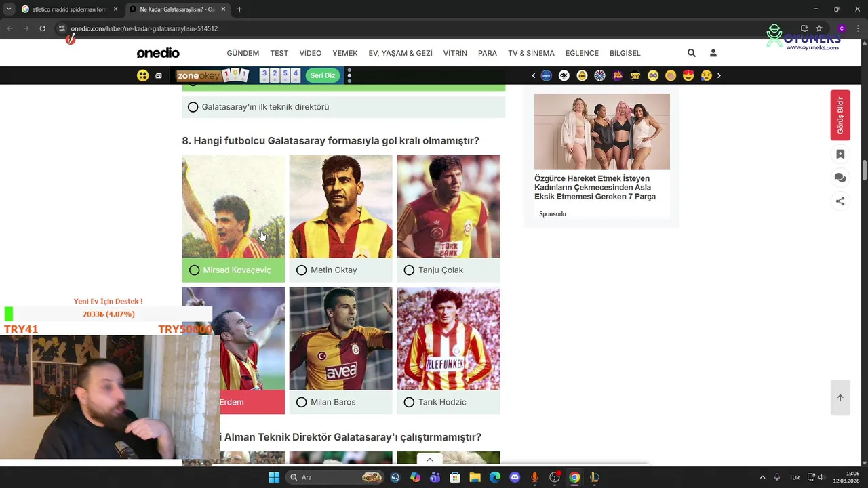This screenshot has width=868, height=488.
Task: Show previous icons with left chevron
Action: (533, 75)
